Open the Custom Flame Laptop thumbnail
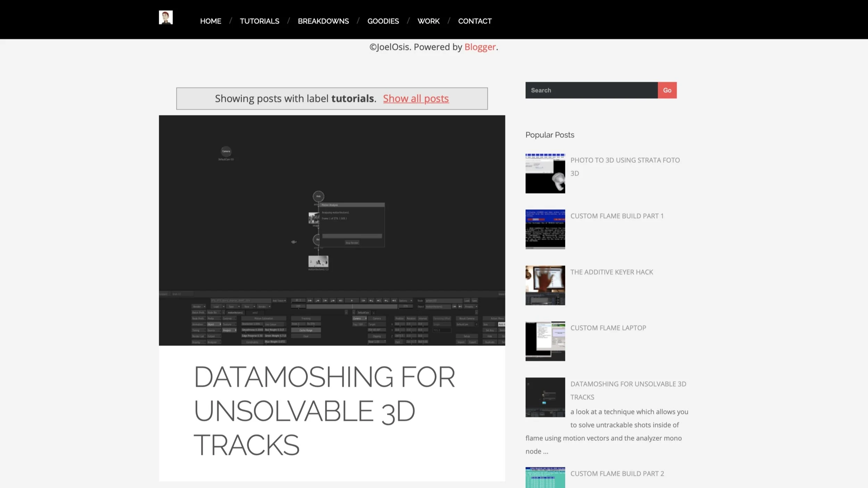This screenshot has width=868, height=488. click(x=545, y=341)
